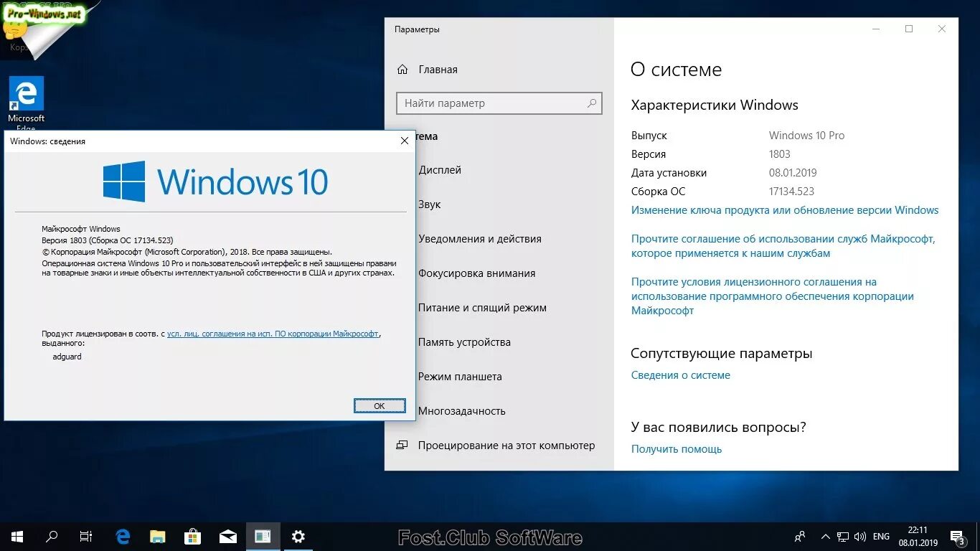Image resolution: width=980 pixels, height=551 pixels.
Task: Open File Explorer from the taskbar
Action: coord(158,536)
